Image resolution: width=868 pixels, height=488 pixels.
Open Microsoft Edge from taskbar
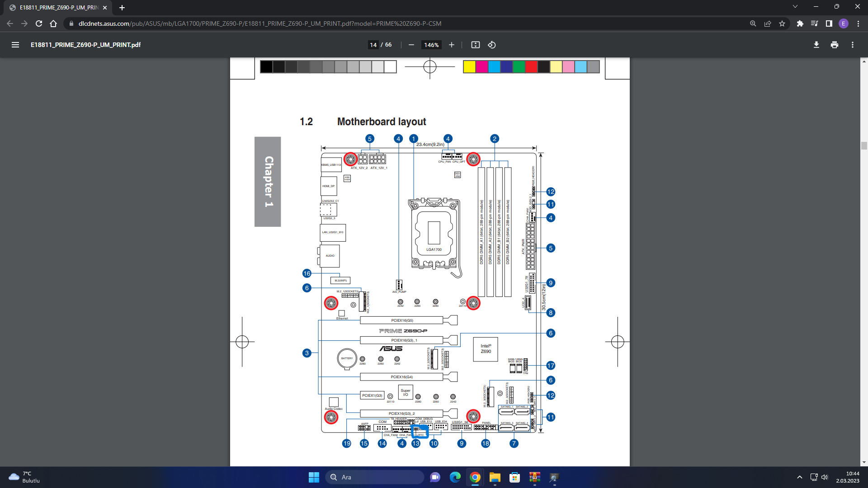(455, 477)
